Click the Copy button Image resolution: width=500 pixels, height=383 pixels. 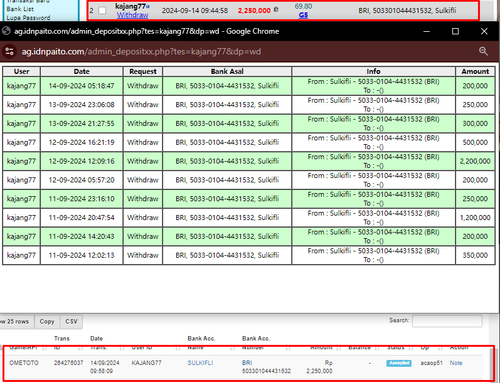tap(47, 322)
